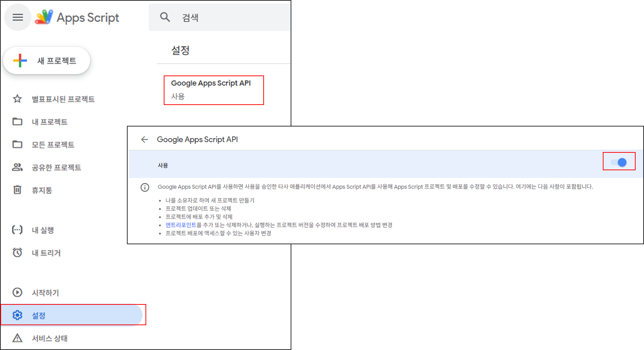Open 시작하기 in sidebar
Screen dimensions: 644x350
click(x=45, y=293)
